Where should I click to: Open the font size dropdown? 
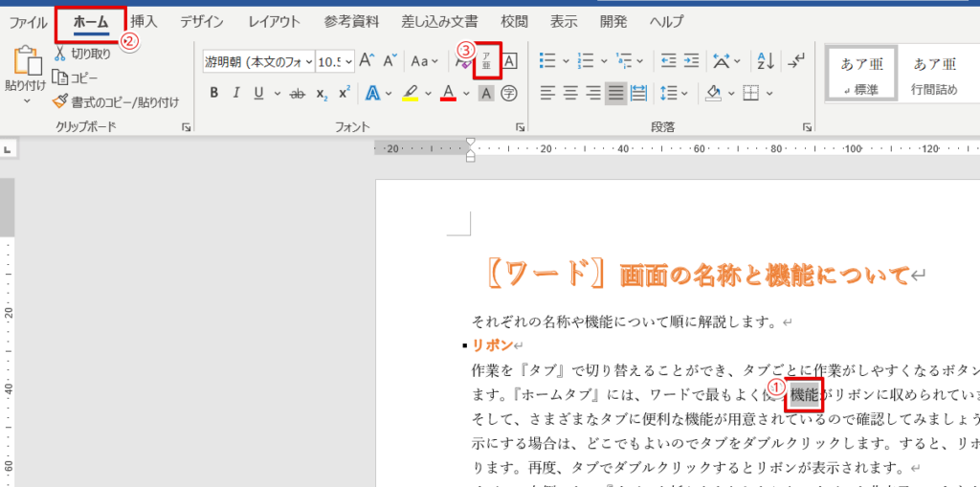pyautogui.click(x=348, y=61)
